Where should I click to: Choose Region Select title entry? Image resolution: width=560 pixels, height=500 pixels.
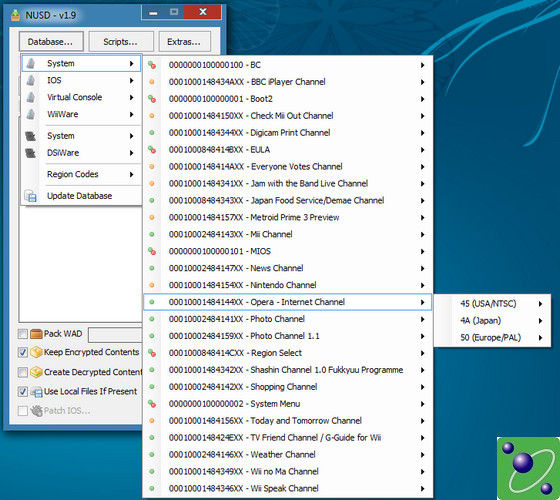(x=288, y=353)
